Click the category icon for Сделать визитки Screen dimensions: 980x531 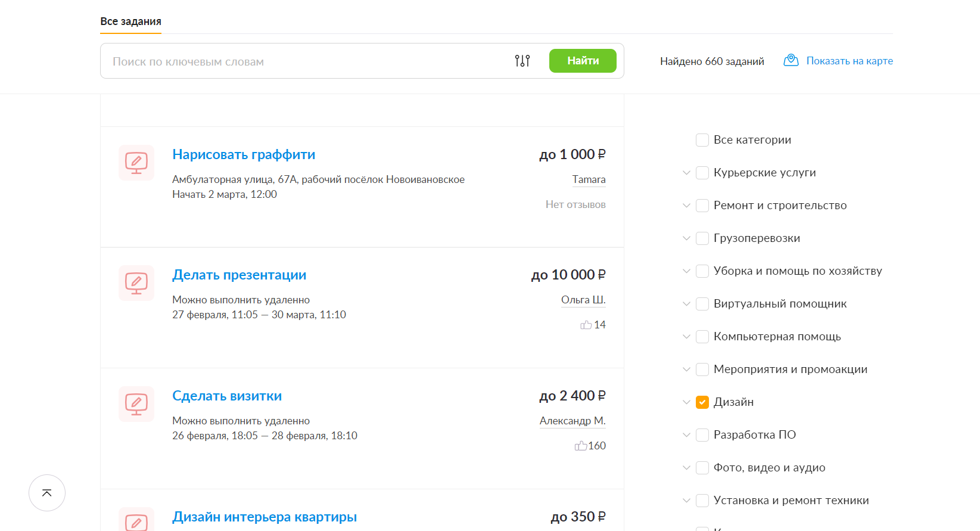pos(136,404)
